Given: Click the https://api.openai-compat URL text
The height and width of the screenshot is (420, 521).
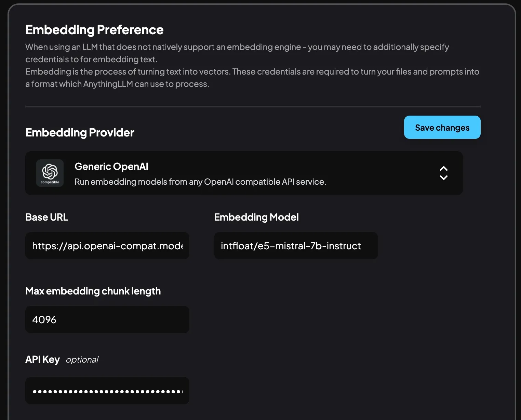Looking at the screenshot, I should pos(108,246).
